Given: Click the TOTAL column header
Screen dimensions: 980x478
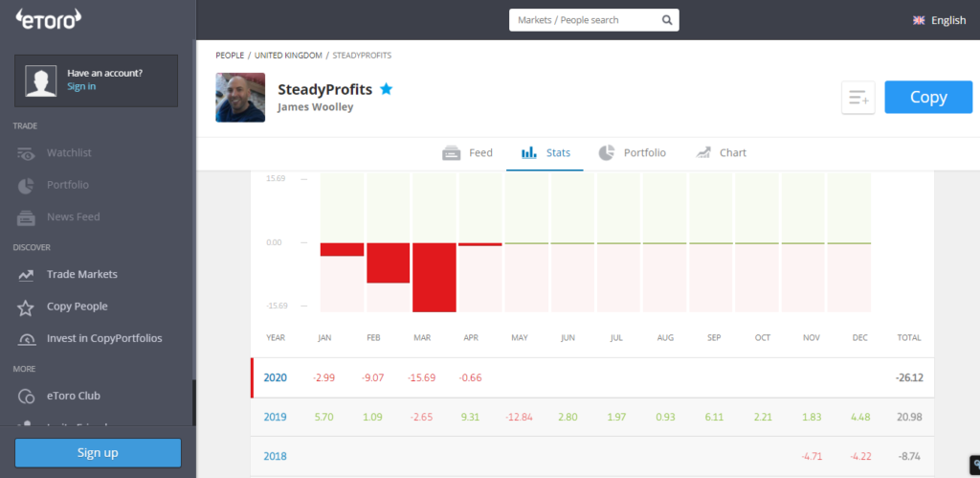Looking at the screenshot, I should tap(909, 337).
